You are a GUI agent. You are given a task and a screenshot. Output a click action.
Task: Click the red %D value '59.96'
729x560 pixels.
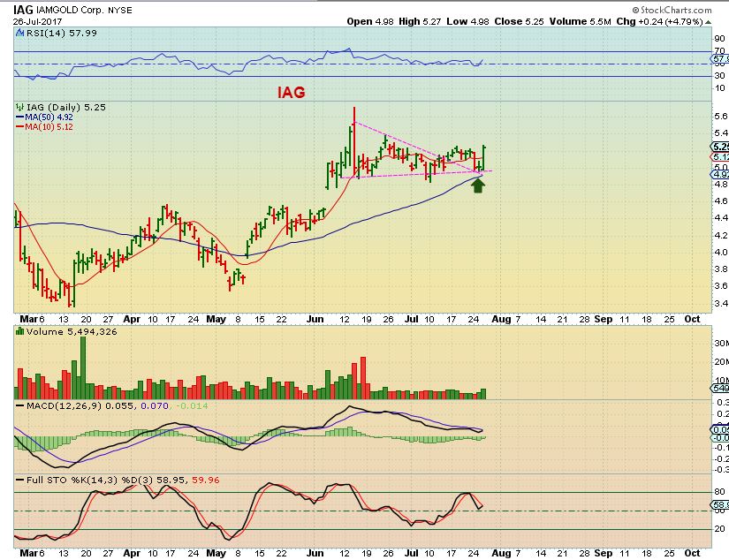point(206,481)
